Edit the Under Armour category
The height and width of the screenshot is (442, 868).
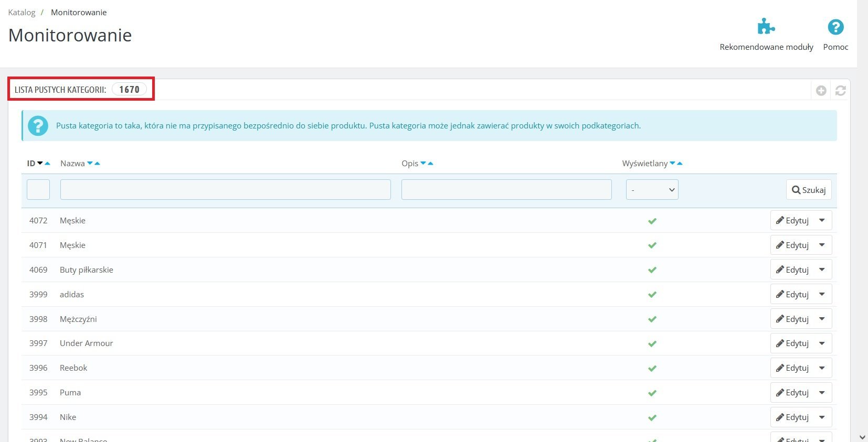pyautogui.click(x=792, y=343)
